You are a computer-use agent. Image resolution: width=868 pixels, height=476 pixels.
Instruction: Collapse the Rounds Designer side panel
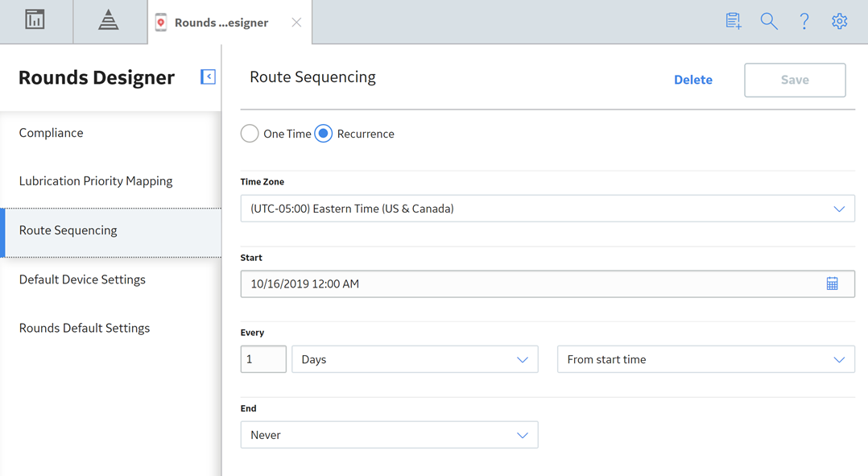coord(208,77)
